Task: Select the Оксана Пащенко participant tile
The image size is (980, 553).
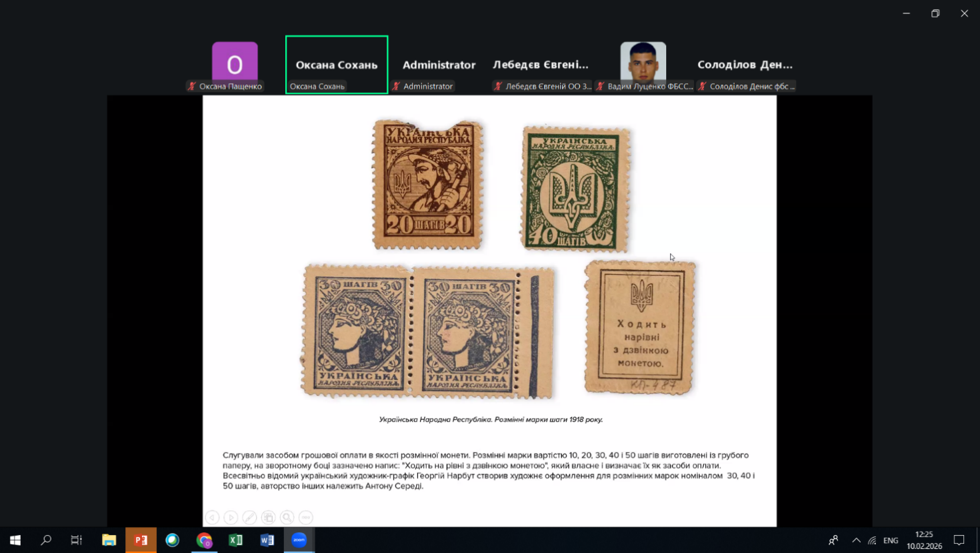Action: click(235, 65)
